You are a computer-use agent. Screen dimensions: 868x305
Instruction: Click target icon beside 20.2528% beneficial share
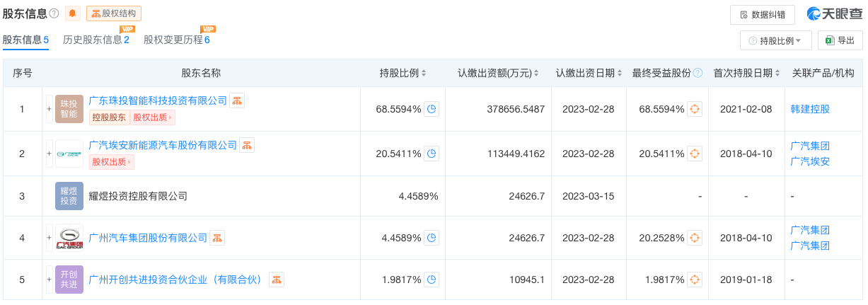pos(695,238)
